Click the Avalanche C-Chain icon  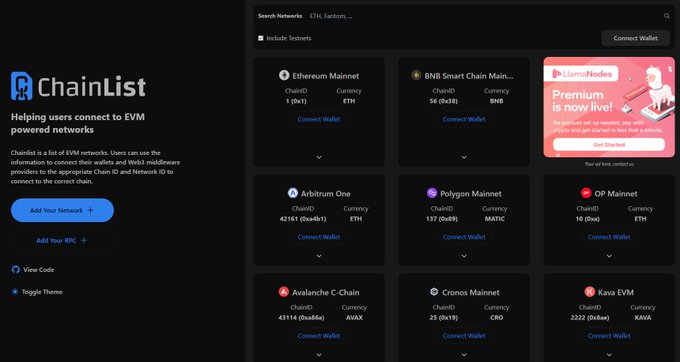284,292
